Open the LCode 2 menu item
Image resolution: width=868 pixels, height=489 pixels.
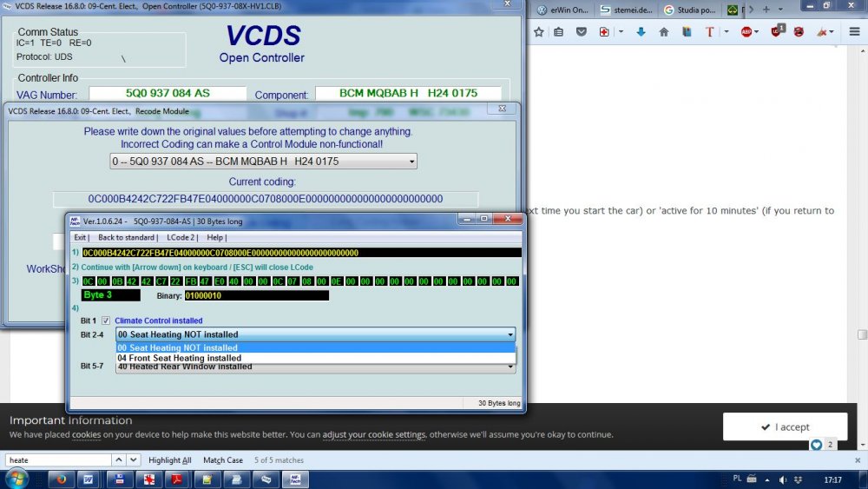[x=181, y=238]
